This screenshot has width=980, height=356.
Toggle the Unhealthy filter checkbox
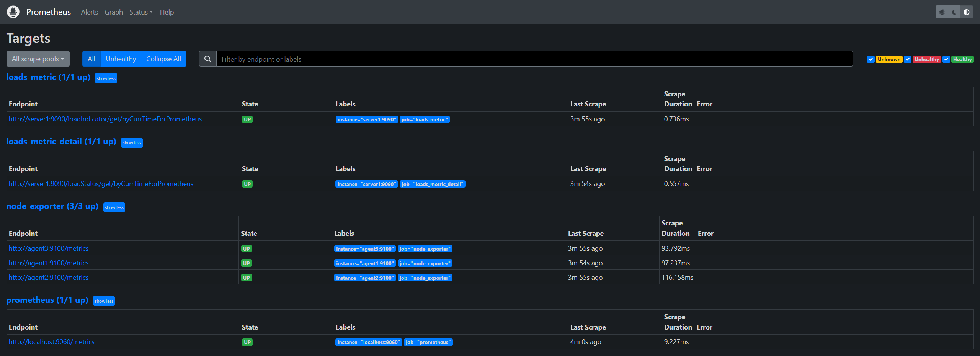tap(908, 59)
